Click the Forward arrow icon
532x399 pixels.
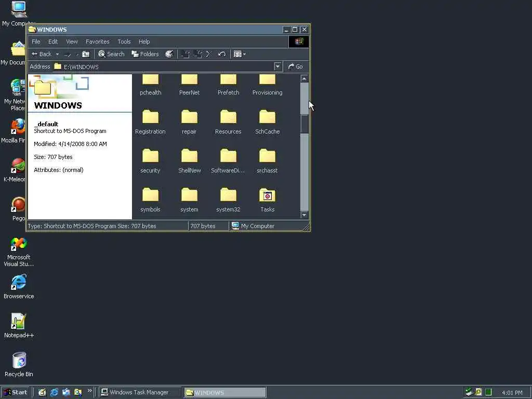(x=68, y=54)
